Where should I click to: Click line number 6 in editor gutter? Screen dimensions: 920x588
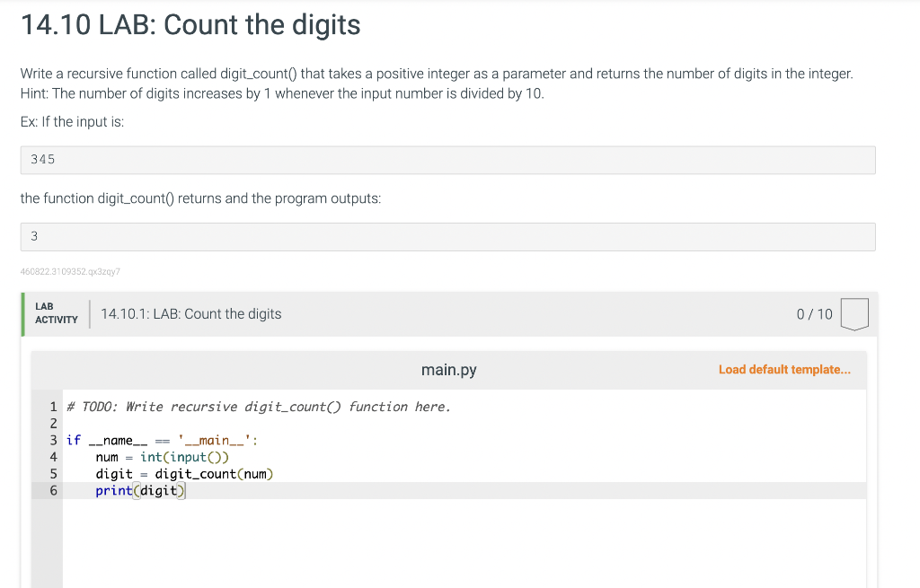click(x=53, y=491)
